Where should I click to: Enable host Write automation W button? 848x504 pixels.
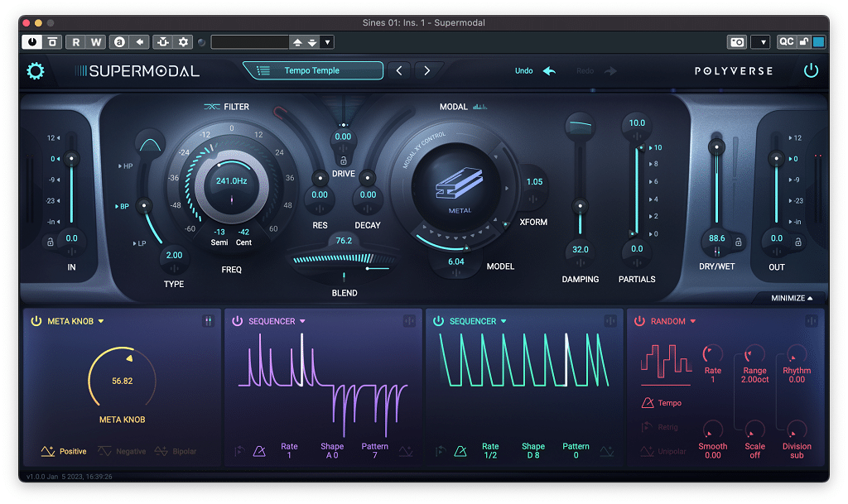pyautogui.click(x=96, y=42)
